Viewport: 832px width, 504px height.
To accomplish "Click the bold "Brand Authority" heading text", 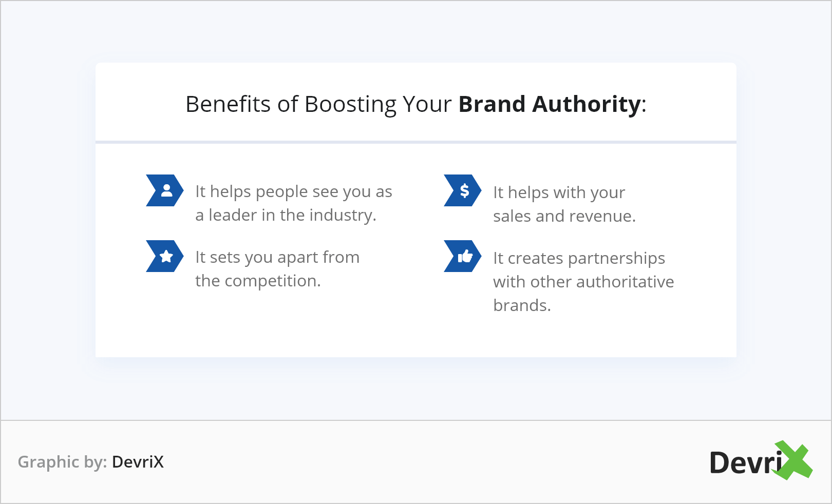I will tap(550, 104).
